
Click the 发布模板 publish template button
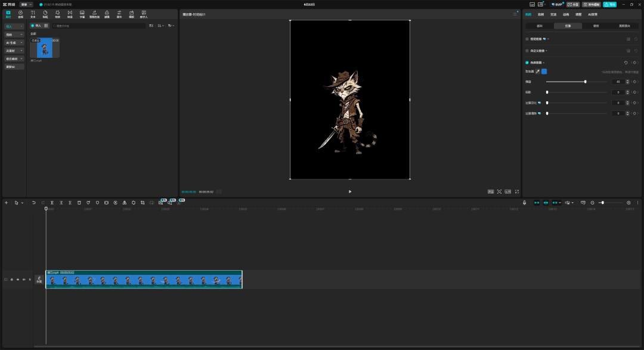(x=592, y=5)
